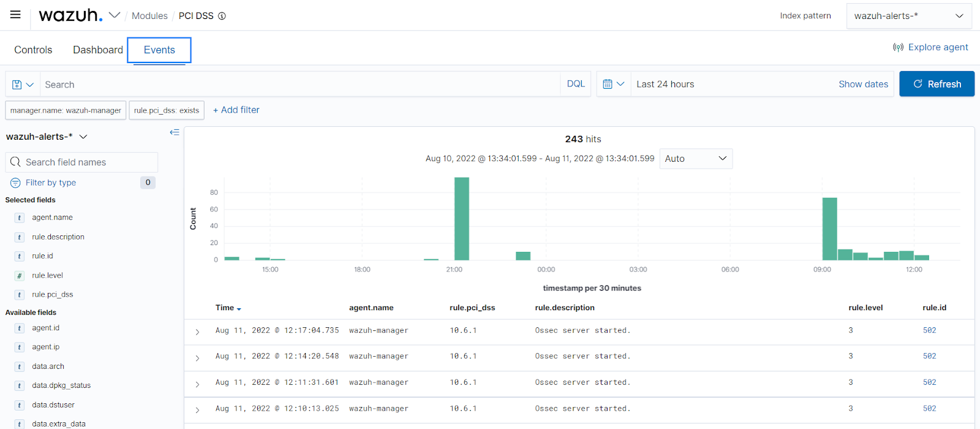Open the wazuh-alerts-* index pattern switcher in sidebar
This screenshot has width=980, height=429.
(x=47, y=137)
